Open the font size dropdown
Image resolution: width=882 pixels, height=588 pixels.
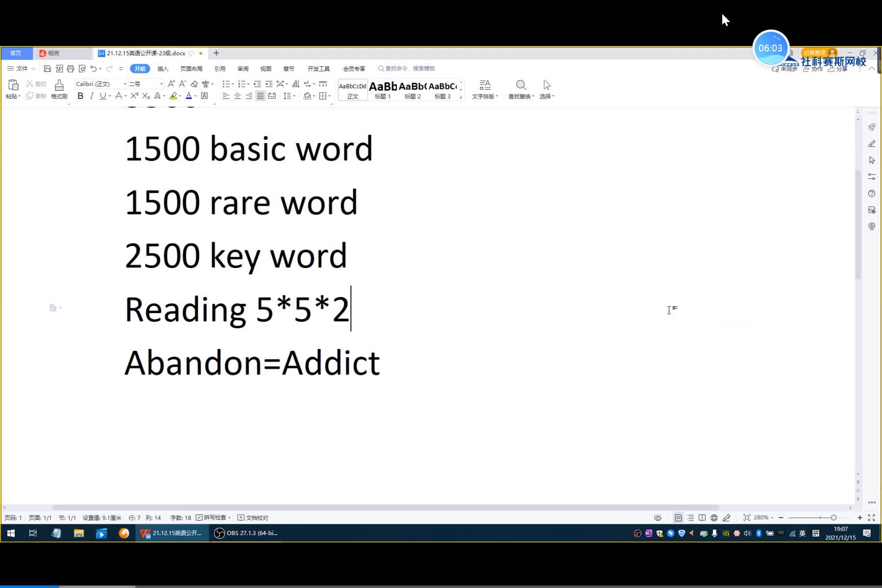161,84
